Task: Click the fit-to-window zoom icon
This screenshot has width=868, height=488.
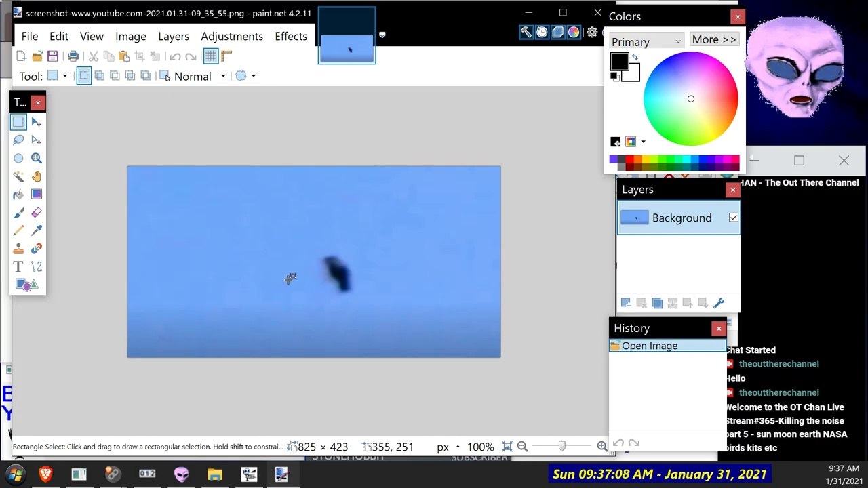Action: [x=507, y=447]
